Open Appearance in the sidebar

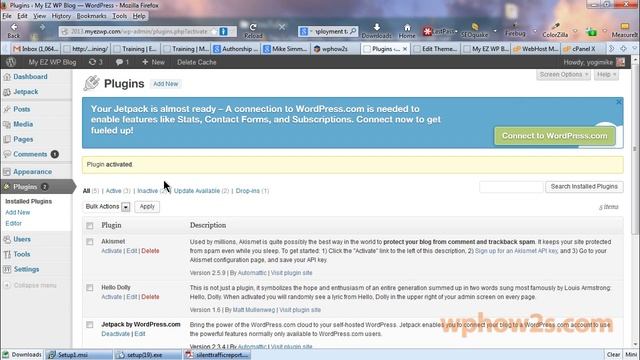32,172
